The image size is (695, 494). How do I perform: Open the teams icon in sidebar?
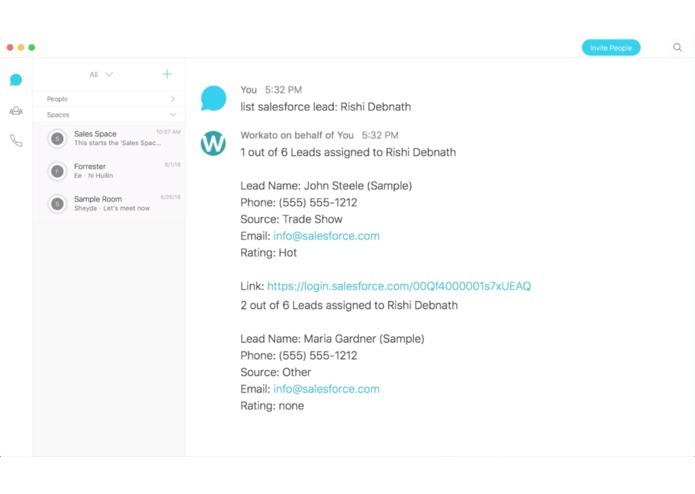16,111
